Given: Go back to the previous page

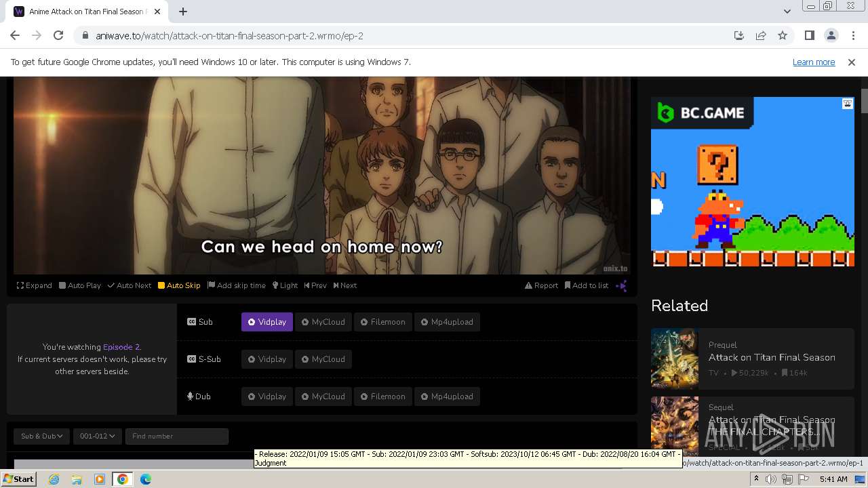Looking at the screenshot, I should tap(15, 36).
